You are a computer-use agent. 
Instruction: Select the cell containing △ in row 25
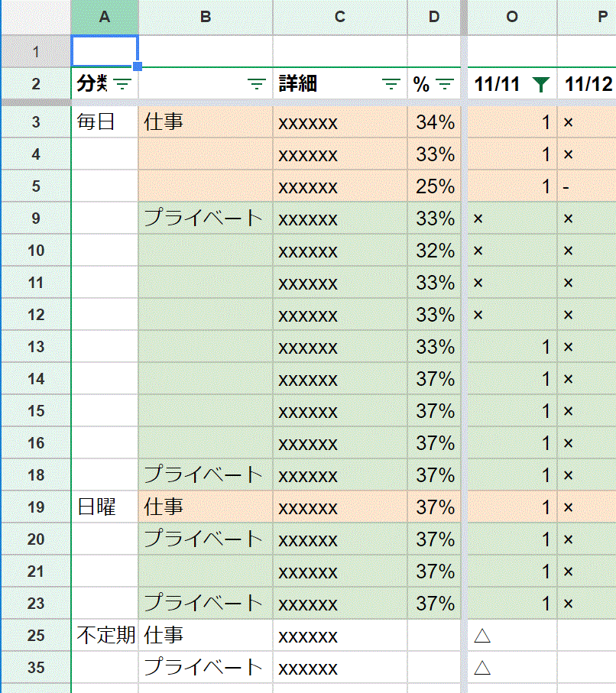512,635
